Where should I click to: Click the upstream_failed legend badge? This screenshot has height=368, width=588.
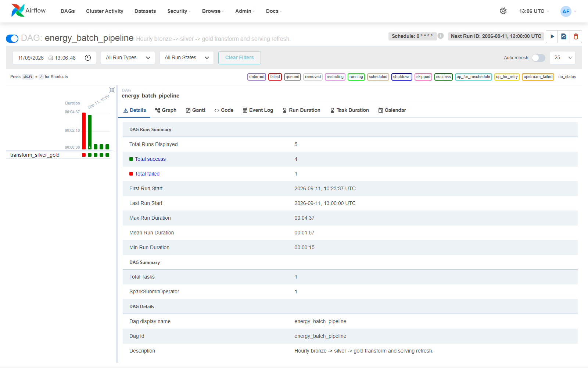[x=538, y=77]
